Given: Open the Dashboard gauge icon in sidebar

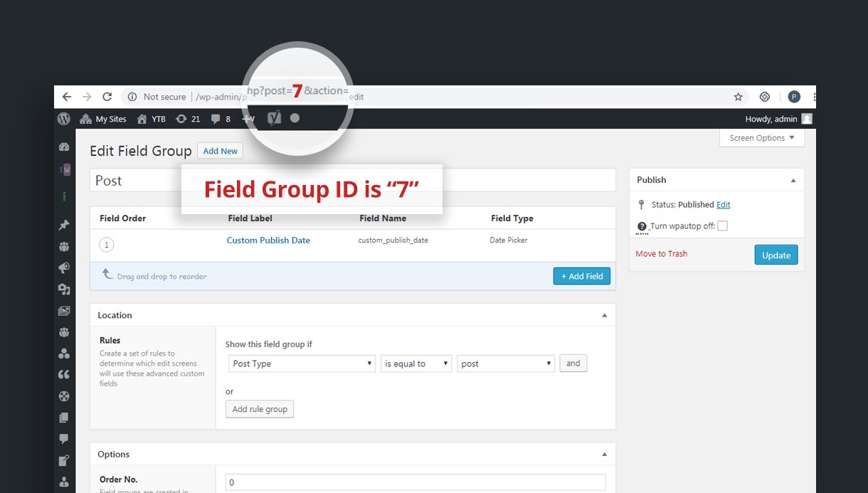Looking at the screenshot, I should click(x=64, y=147).
